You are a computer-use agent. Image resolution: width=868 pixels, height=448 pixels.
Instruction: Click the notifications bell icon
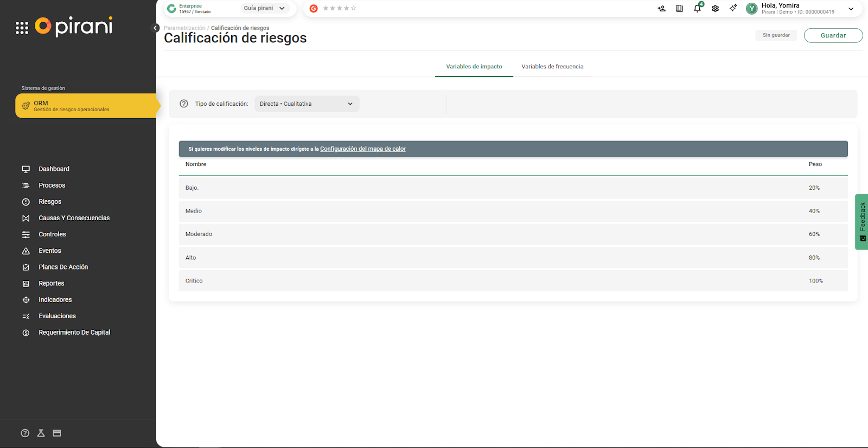click(x=697, y=9)
